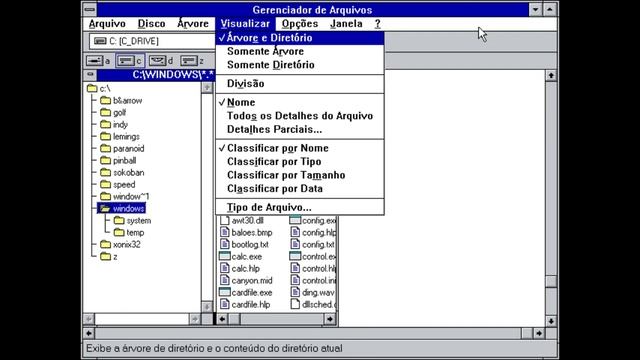
Task: Open the b&arrow folder
Action: click(x=122, y=100)
